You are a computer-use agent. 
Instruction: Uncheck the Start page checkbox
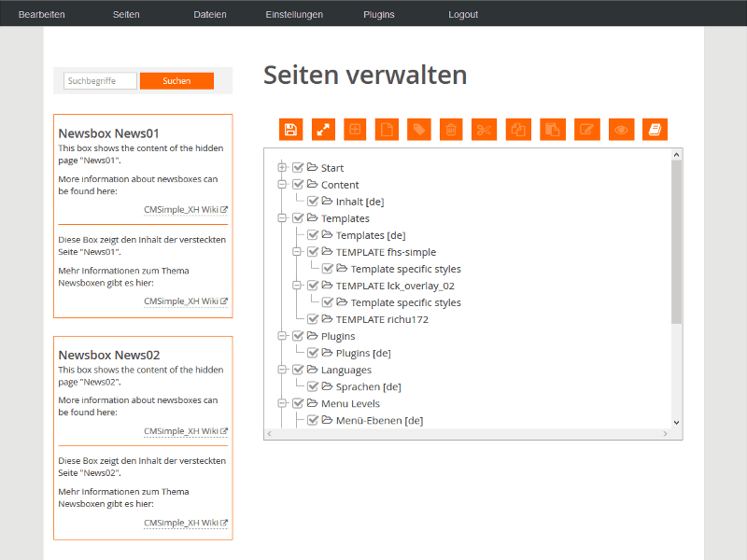coord(298,167)
